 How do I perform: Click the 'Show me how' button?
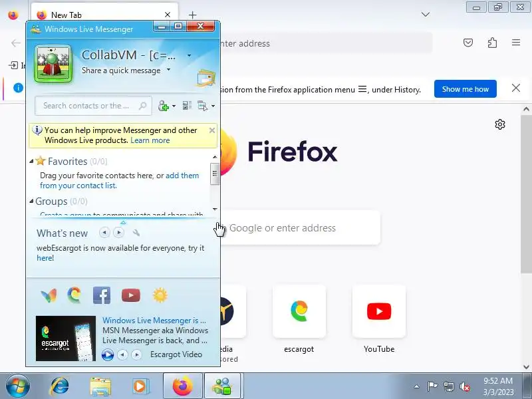465,89
